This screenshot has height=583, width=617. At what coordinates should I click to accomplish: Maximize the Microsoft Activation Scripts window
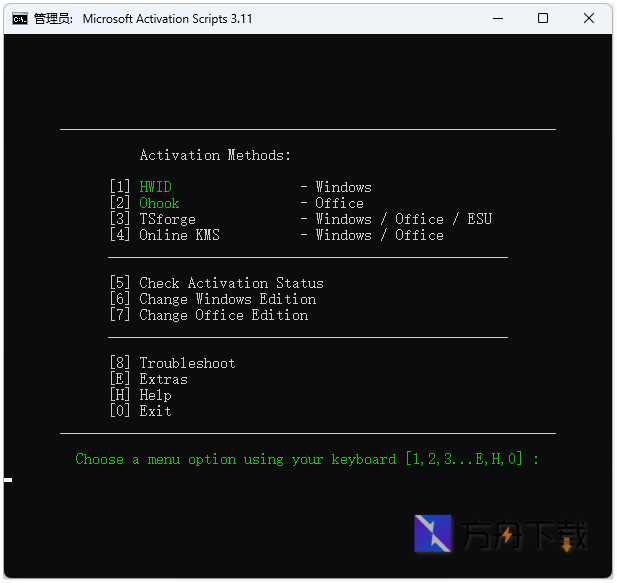pos(543,18)
